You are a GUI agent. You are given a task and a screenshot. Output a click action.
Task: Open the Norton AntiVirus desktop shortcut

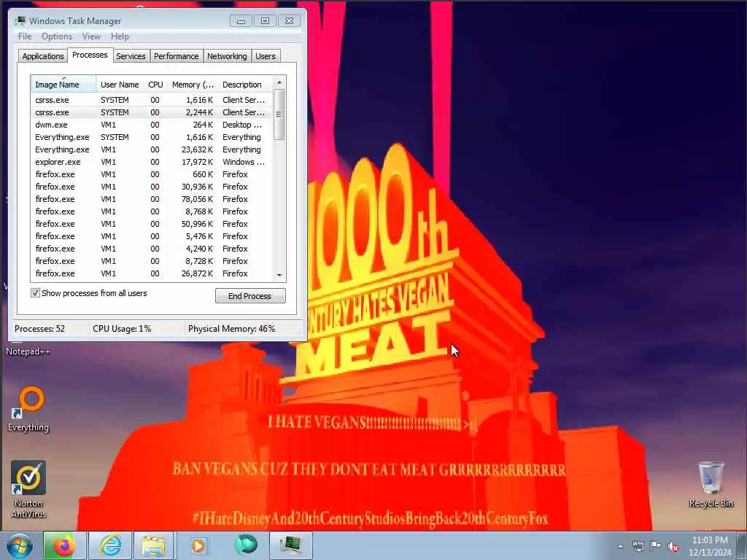click(28, 489)
